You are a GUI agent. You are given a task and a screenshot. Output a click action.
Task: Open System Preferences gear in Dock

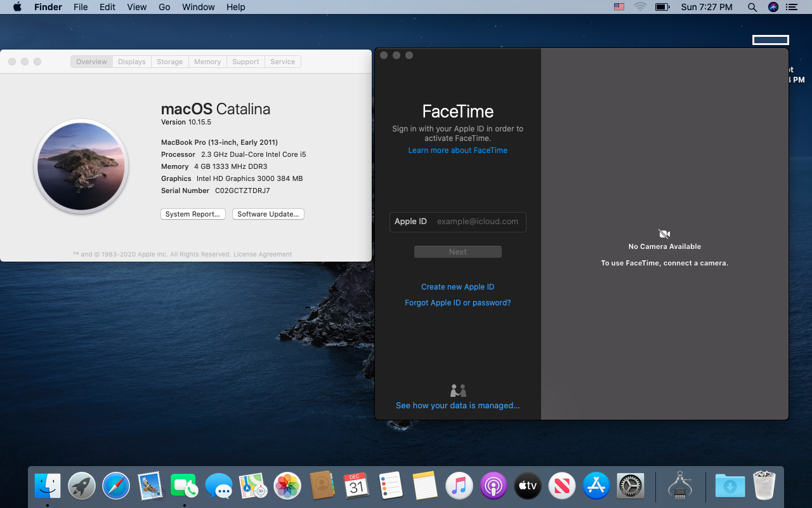[631, 486]
